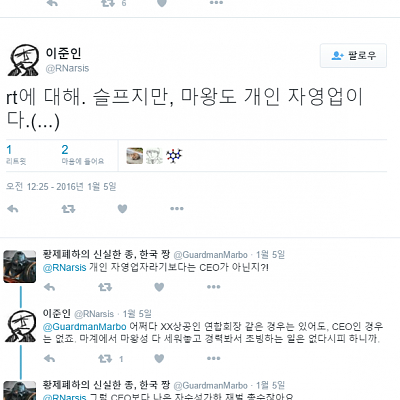
Task: Open the first liker's avatar thumbnail
Action: [135, 156]
